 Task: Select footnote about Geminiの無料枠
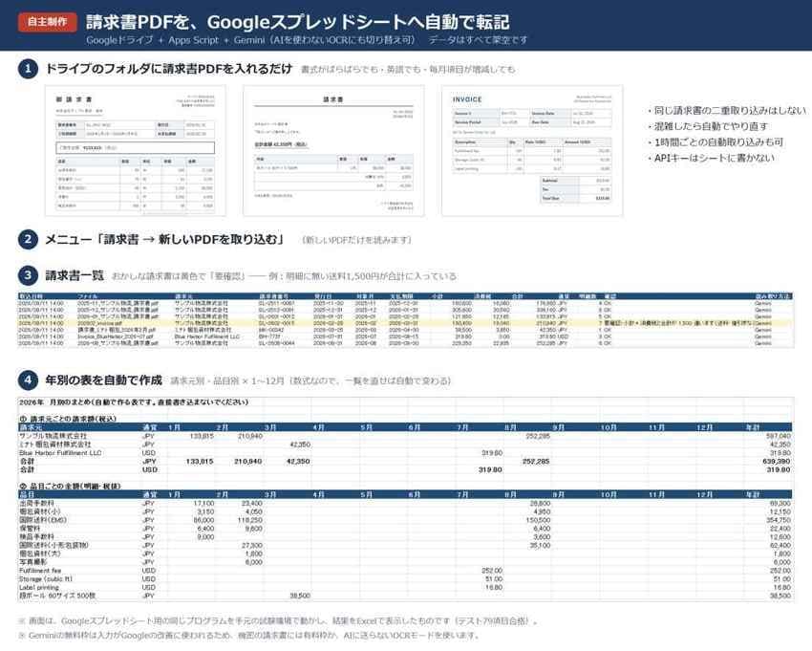point(249,636)
